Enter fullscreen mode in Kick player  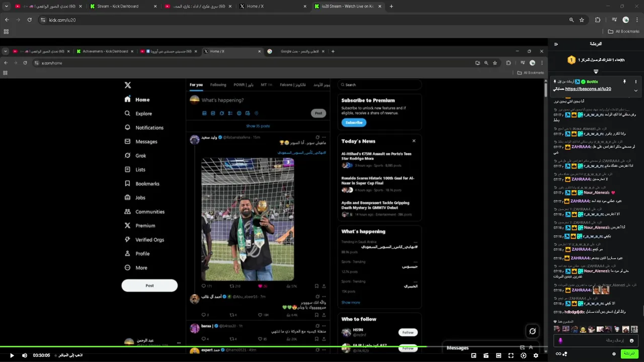[511, 355]
